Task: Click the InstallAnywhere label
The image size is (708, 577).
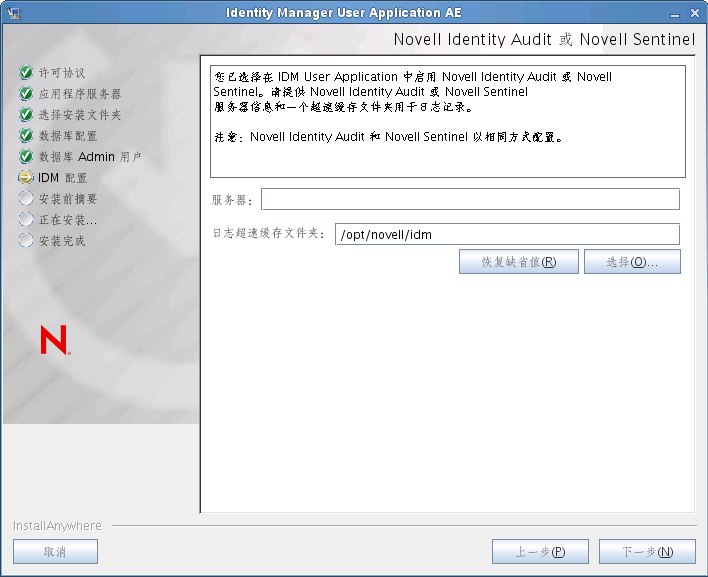Action: pos(57,526)
